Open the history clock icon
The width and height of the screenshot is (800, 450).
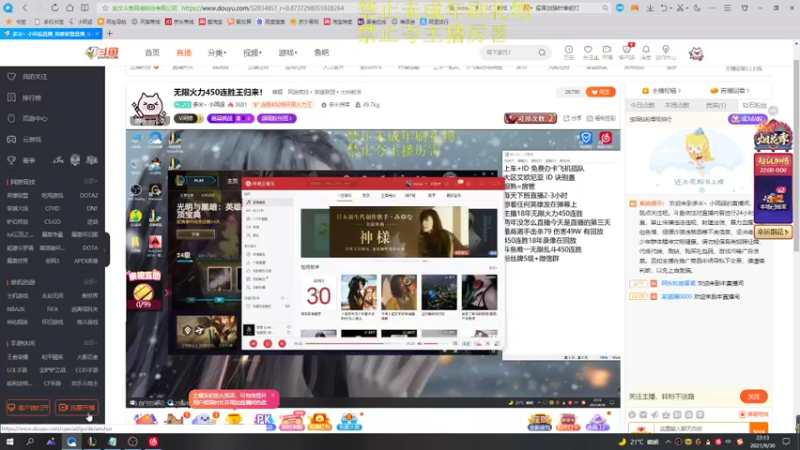tap(568, 52)
